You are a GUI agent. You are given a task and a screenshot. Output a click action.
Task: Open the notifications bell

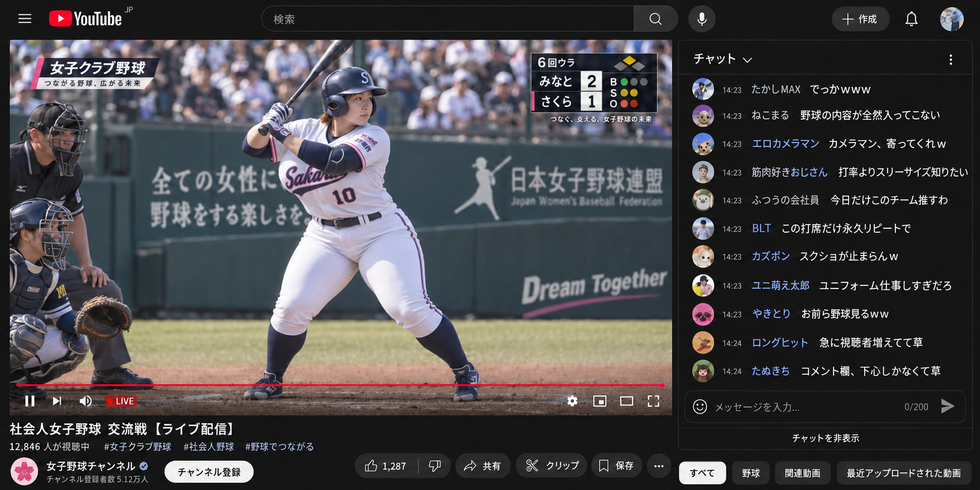911,19
